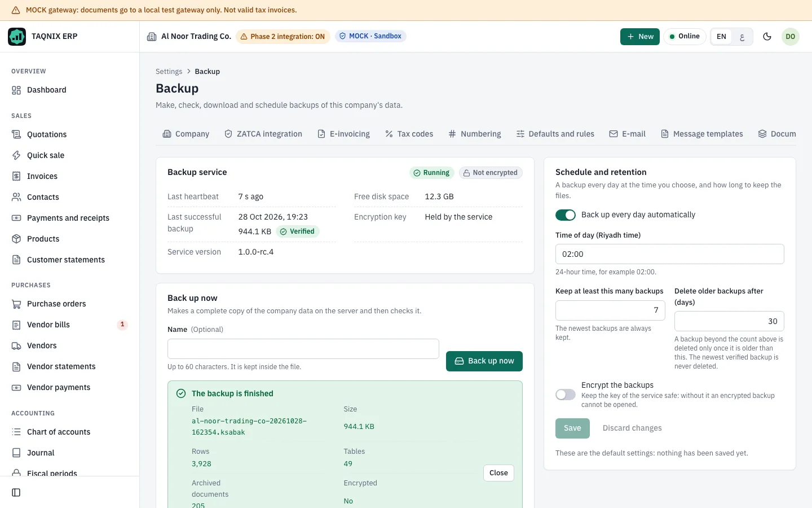The height and width of the screenshot is (508, 812).
Task: Close the backup finished notice
Action: 498,473
